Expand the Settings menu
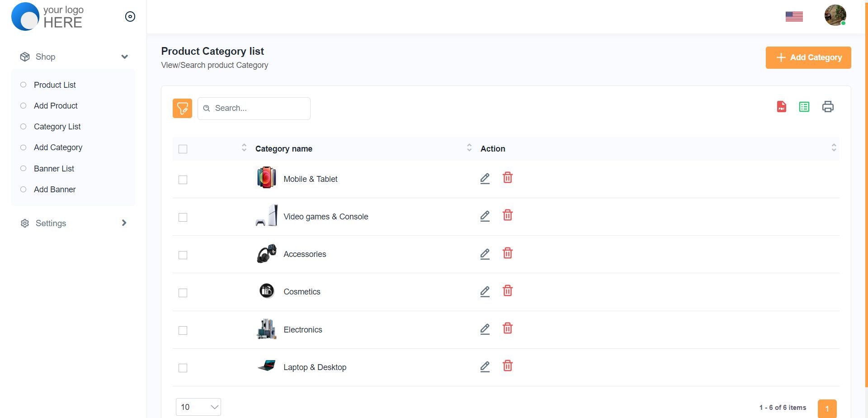This screenshot has height=418, width=868. [124, 223]
